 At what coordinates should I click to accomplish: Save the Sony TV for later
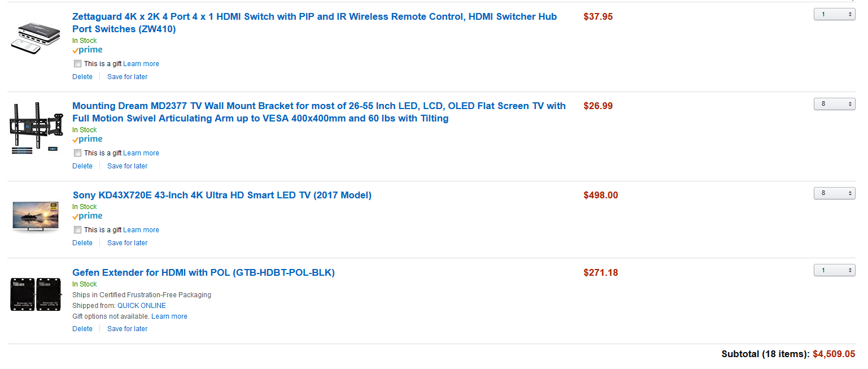[x=127, y=243]
